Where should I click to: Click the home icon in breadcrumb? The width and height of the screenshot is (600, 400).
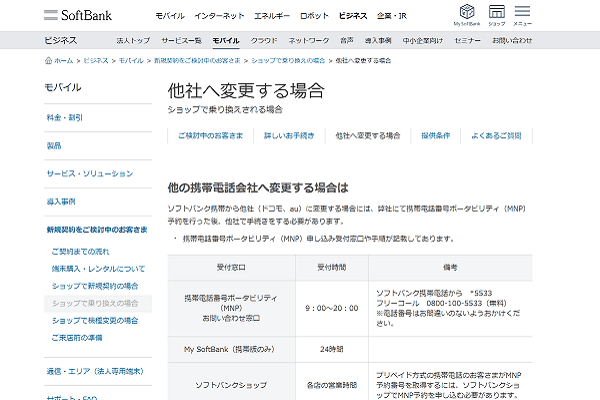coord(48,60)
